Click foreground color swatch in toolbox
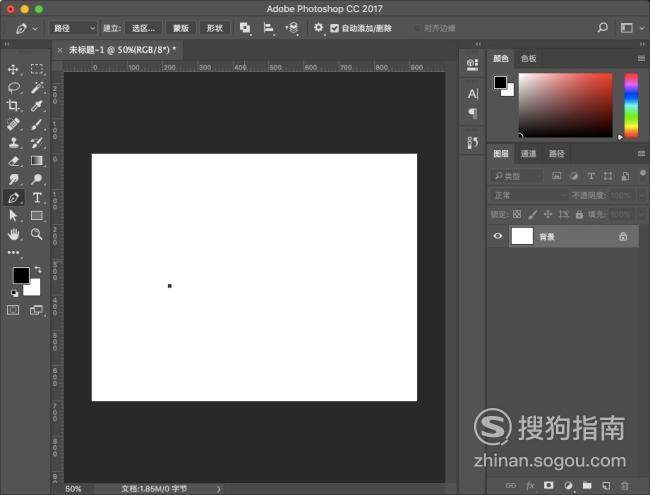 [21, 275]
